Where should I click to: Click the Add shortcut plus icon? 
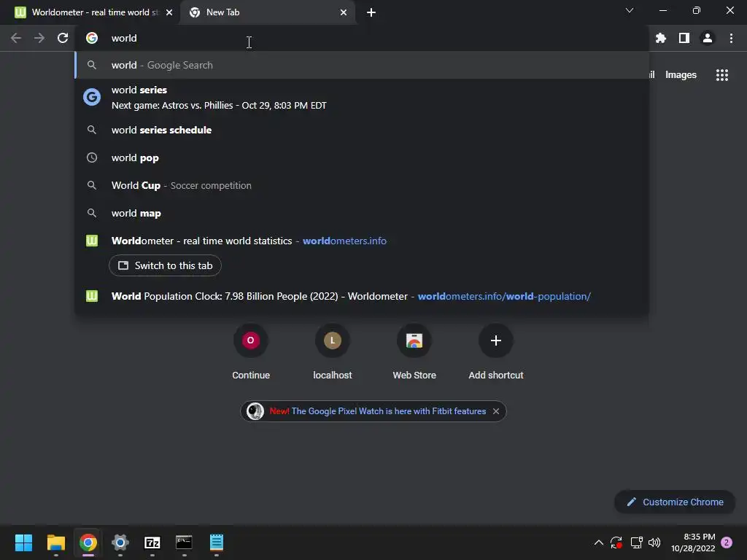click(x=496, y=341)
